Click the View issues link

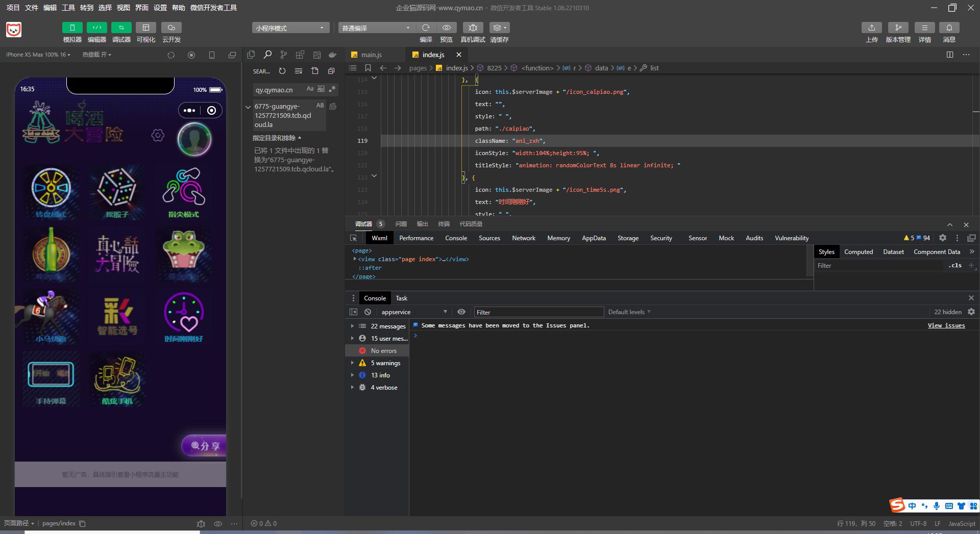tap(946, 325)
